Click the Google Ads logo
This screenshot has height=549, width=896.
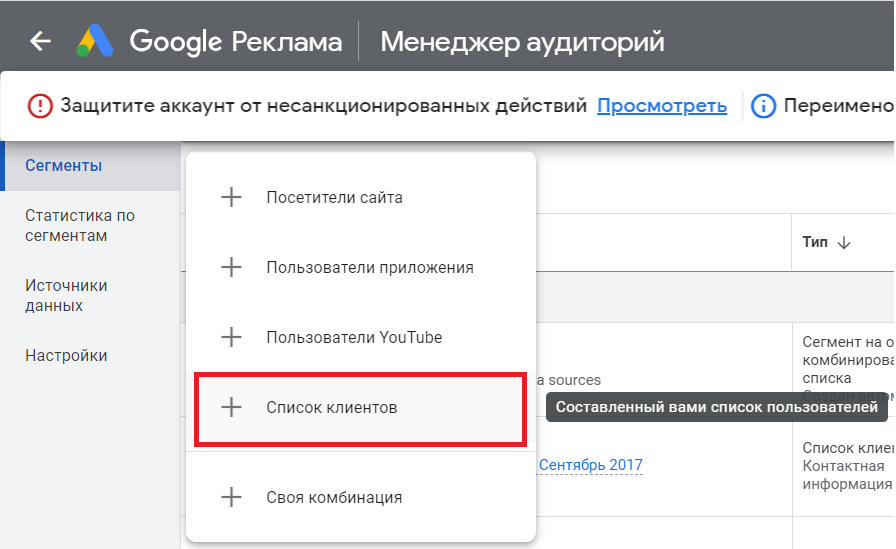pyautogui.click(x=96, y=41)
